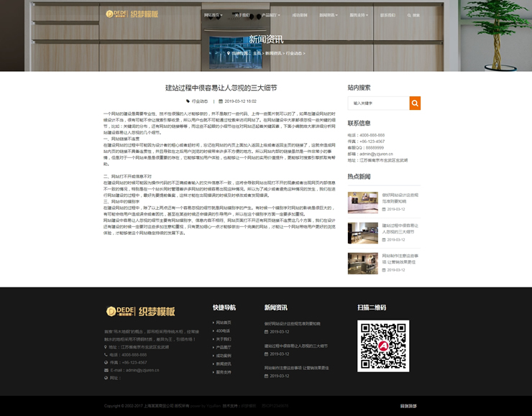
Task: Open 关于我们 in the top navigation
Action: point(242,15)
